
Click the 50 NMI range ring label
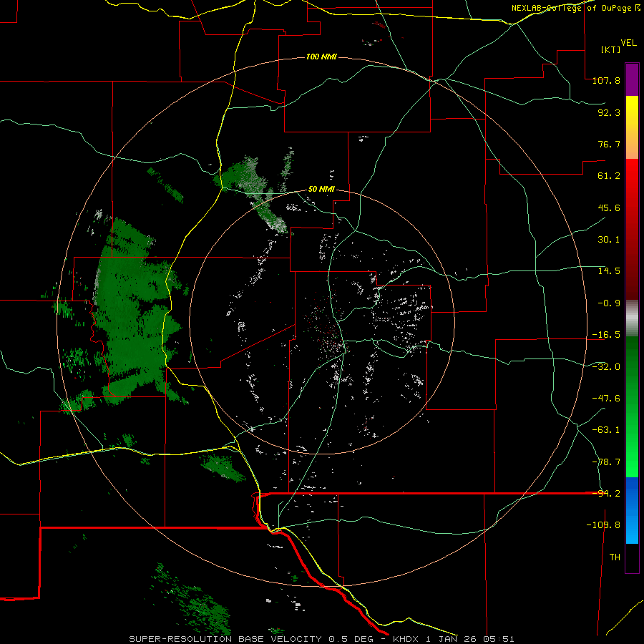coord(321,190)
